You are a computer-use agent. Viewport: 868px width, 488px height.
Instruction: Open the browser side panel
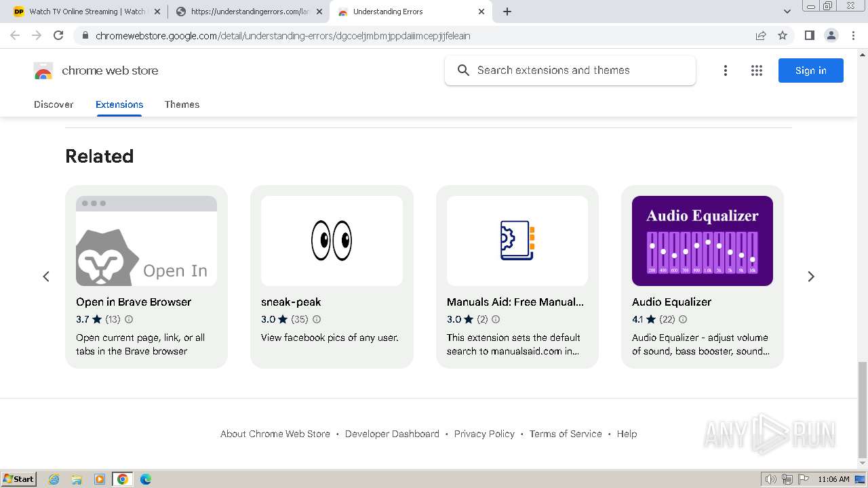809,35
